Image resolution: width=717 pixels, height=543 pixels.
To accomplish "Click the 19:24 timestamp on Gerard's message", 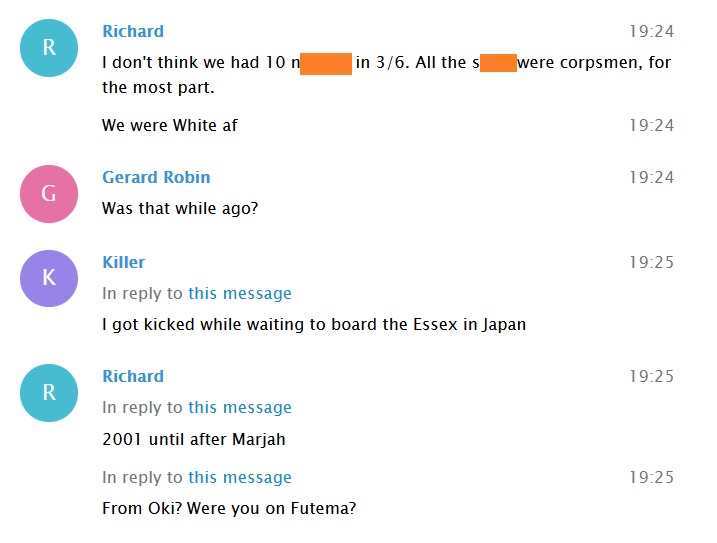I will (652, 177).
